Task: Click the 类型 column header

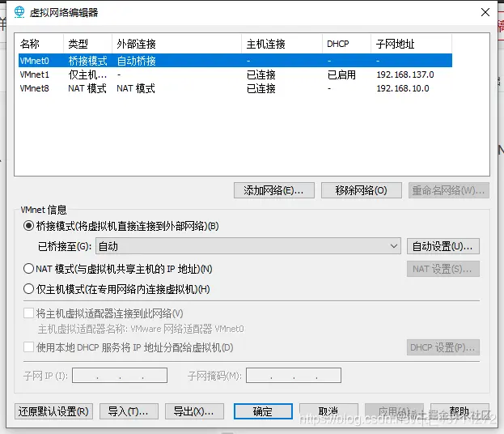Action: click(x=87, y=44)
